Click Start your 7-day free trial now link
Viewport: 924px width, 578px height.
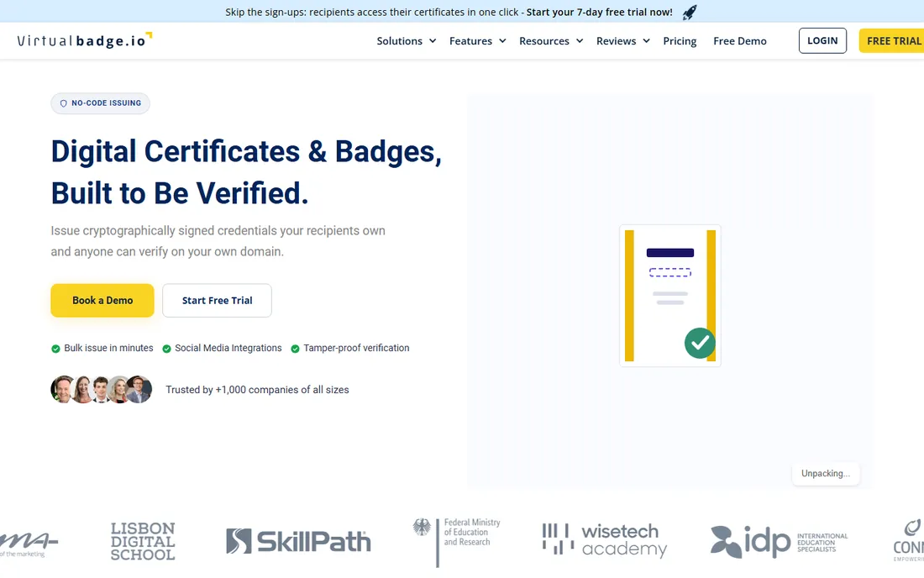point(599,13)
